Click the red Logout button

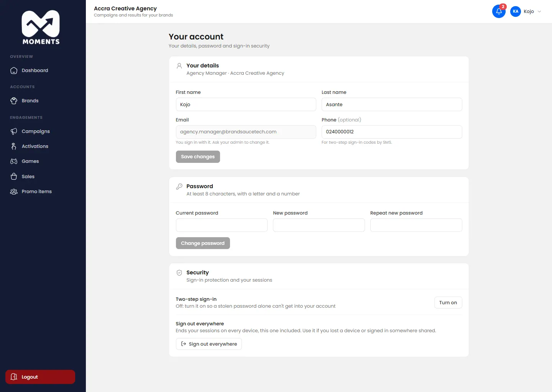40,377
